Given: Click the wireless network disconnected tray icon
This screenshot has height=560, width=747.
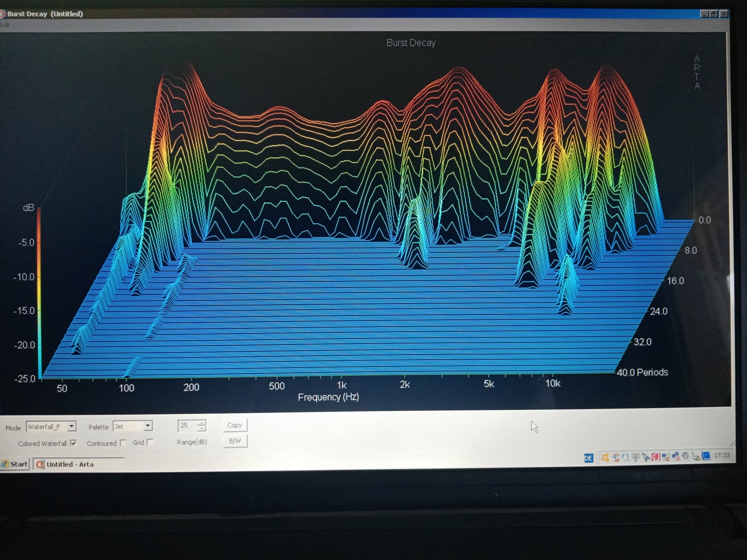Looking at the screenshot, I should [x=665, y=456].
